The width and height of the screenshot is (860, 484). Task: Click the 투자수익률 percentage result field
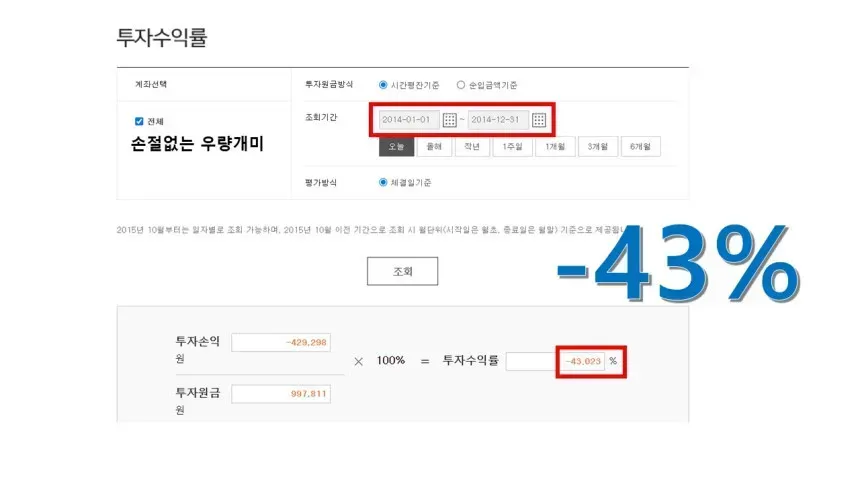555,361
